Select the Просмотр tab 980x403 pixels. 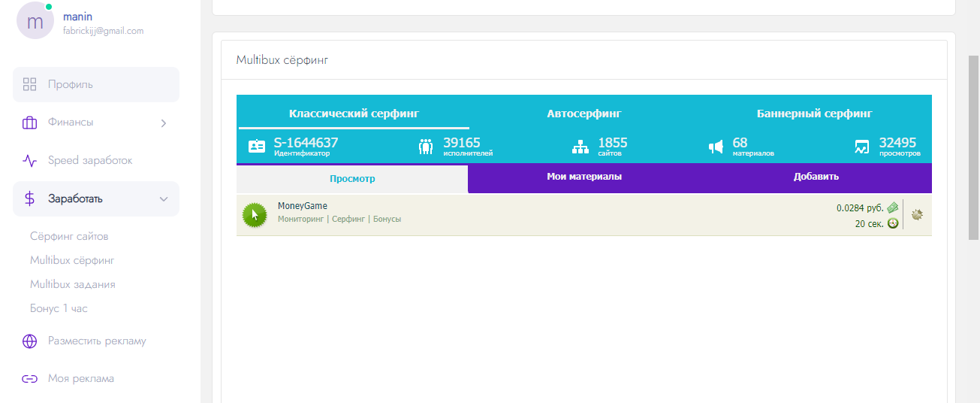coord(352,179)
